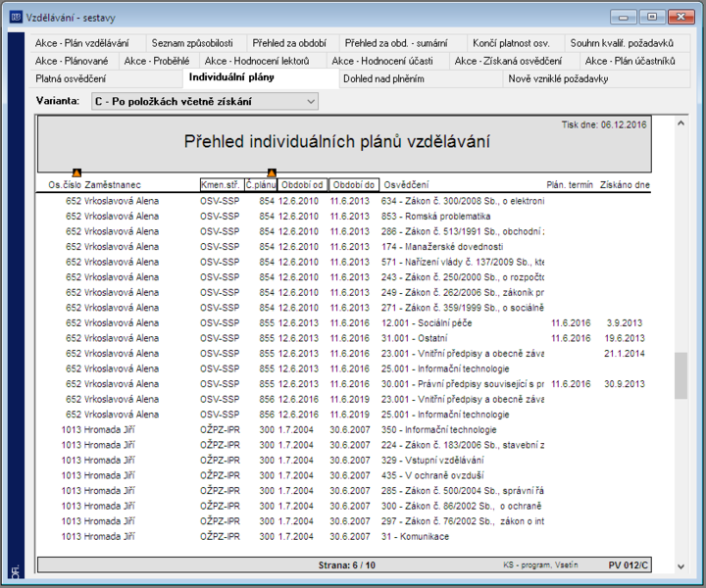Click 350 - Informační technologie row
The width and height of the screenshot is (706, 588).
point(343,429)
